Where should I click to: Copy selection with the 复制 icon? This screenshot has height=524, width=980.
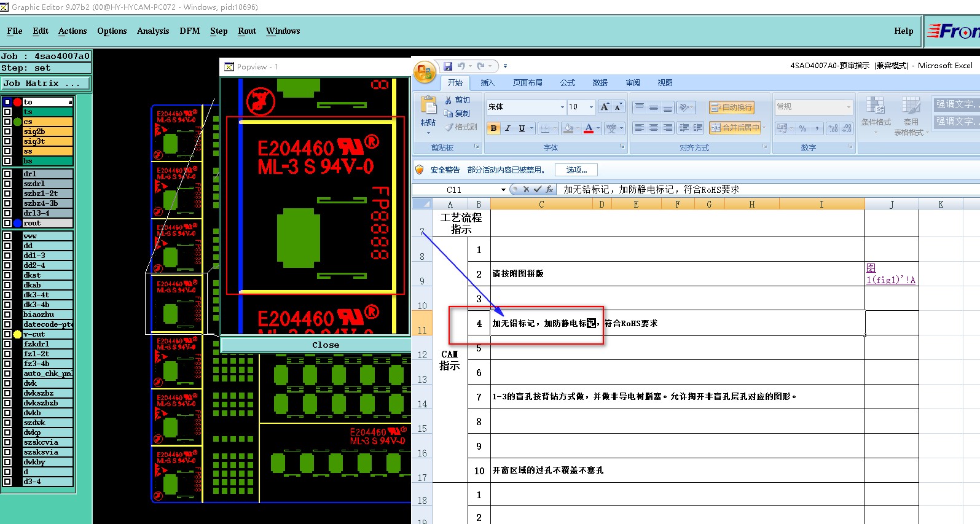coord(449,114)
